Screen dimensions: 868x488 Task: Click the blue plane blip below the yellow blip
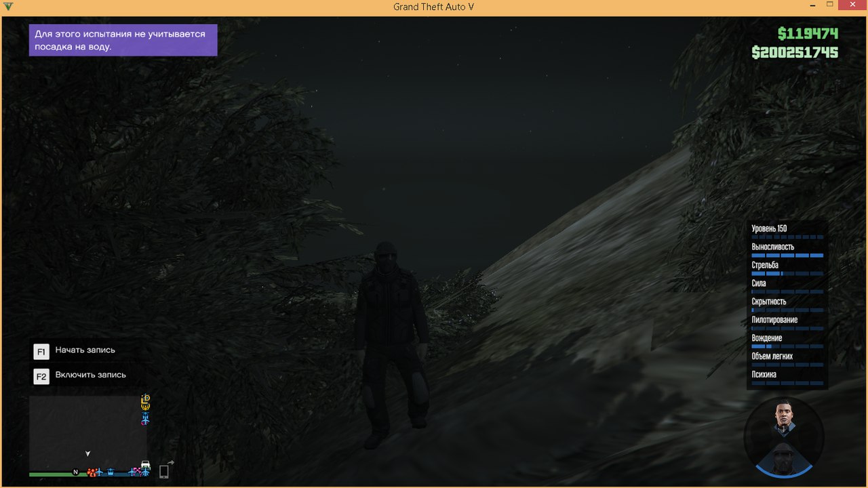tap(145, 419)
